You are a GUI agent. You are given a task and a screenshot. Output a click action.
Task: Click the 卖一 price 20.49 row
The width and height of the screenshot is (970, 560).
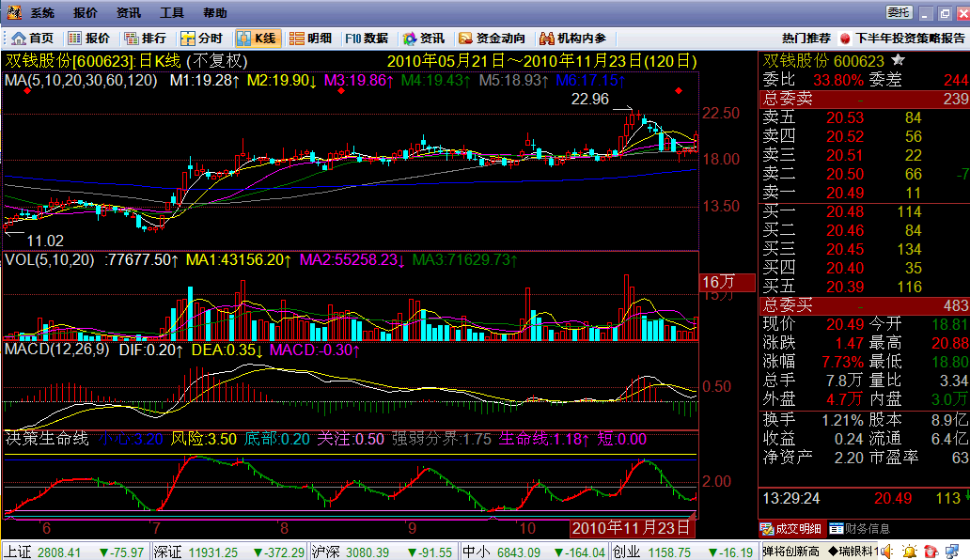[864, 193]
